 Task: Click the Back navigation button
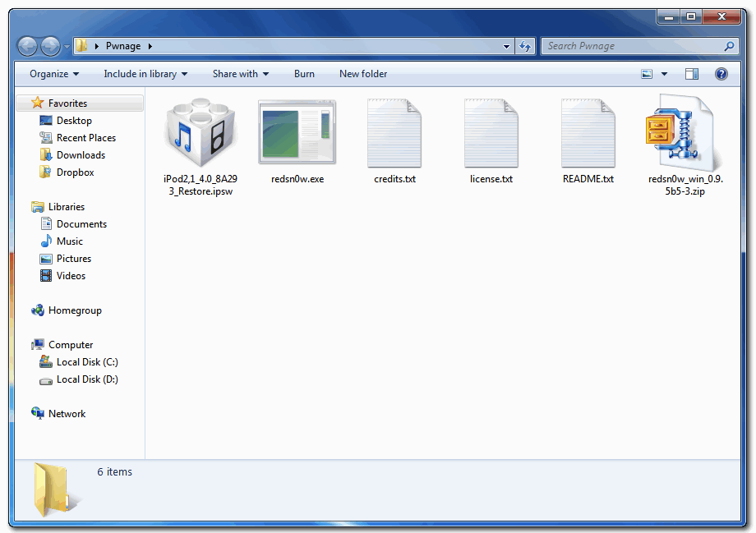click(27, 47)
